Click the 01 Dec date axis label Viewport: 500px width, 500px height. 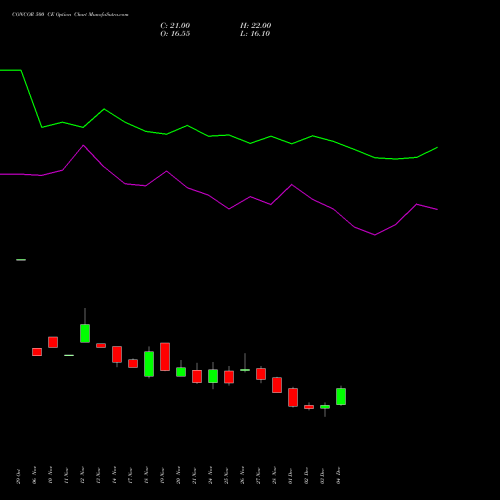(x=290, y=476)
